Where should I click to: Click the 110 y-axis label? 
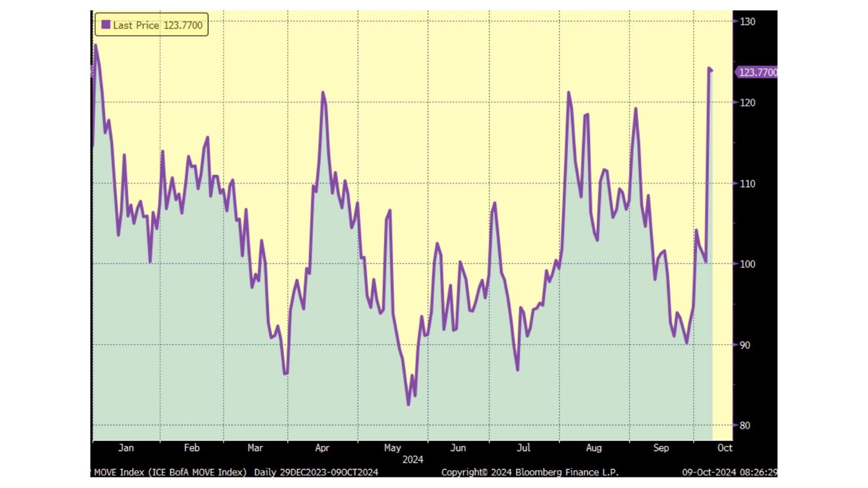pyautogui.click(x=747, y=184)
